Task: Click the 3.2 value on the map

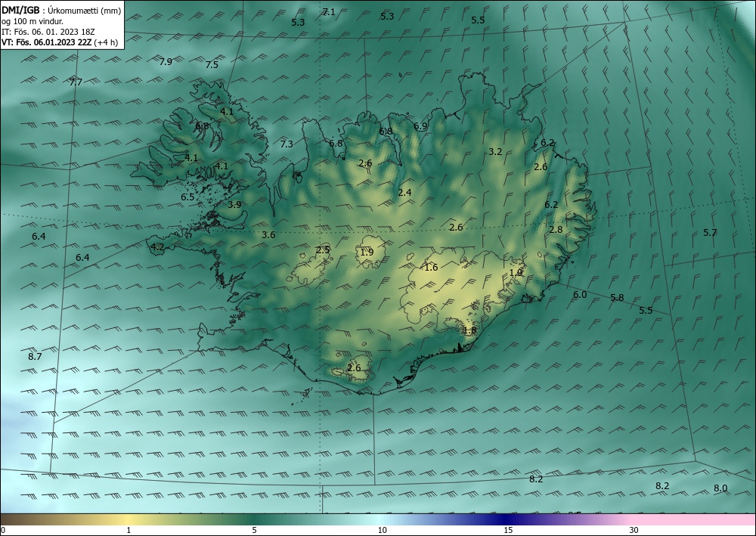Action: coord(495,151)
